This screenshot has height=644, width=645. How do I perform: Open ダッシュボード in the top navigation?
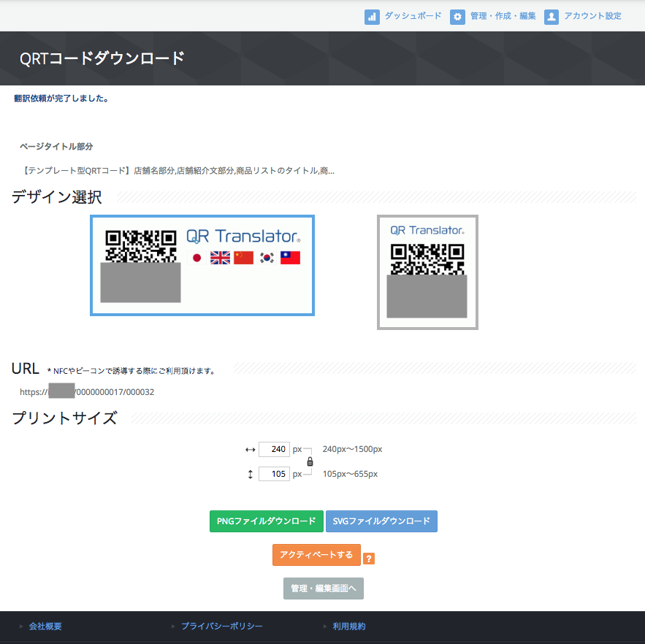(x=413, y=16)
